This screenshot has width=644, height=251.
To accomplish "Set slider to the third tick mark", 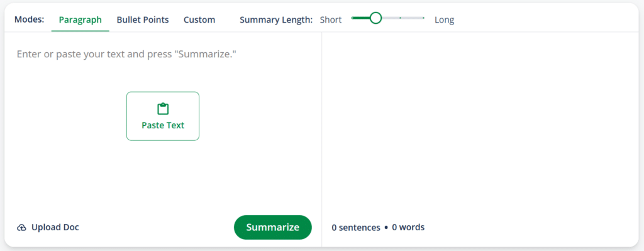I will [400, 18].
